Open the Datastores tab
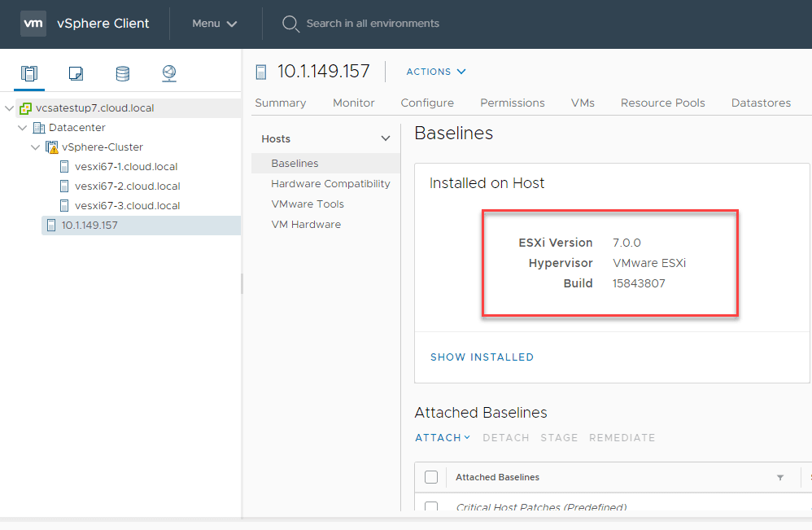This screenshot has height=530, width=812. coord(761,103)
